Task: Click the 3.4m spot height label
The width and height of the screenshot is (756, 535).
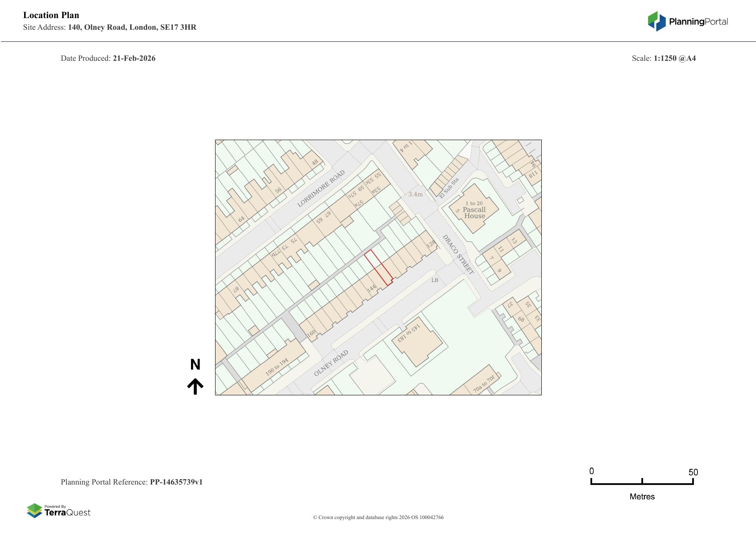Action: pyautogui.click(x=415, y=194)
